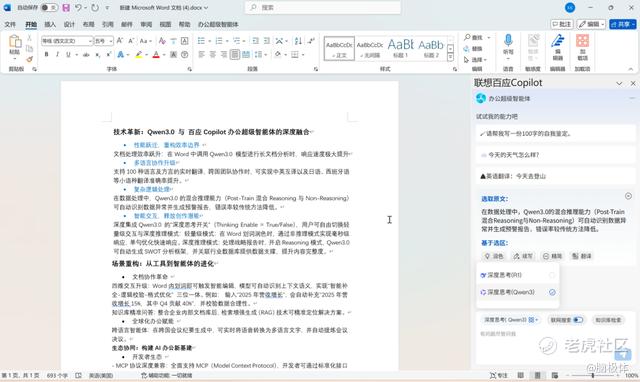Select the 深度思考(R1) radio option
Image resolution: width=640 pixels, height=382 pixels.
pos(552,275)
